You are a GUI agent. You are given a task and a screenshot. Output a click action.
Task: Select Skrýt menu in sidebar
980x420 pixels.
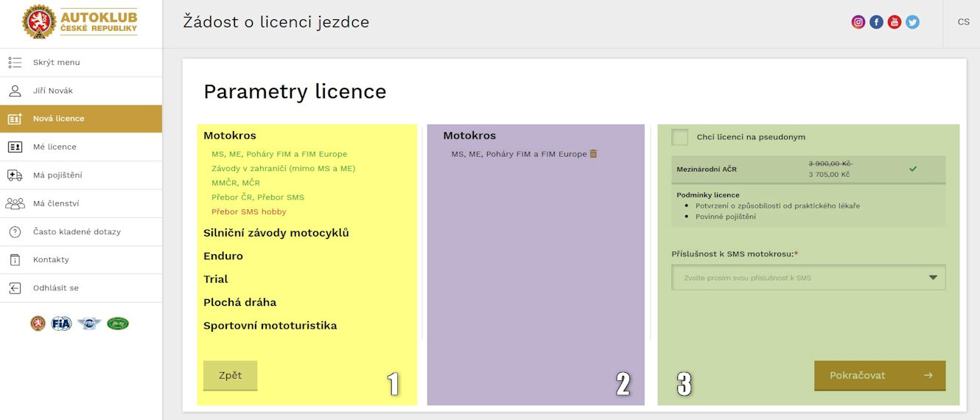pos(81,63)
